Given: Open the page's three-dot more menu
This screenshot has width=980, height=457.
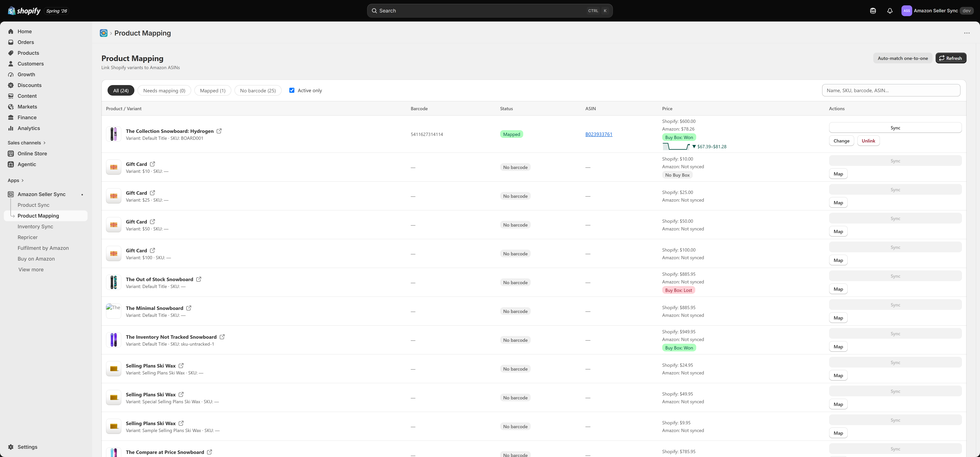Looking at the screenshot, I should coord(967,33).
